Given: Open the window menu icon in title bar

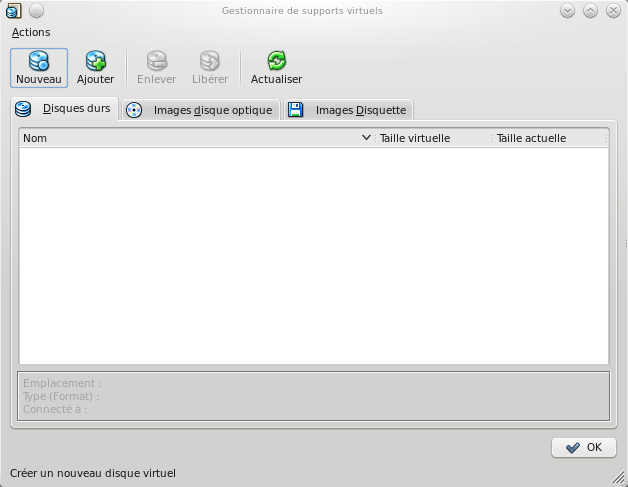Looking at the screenshot, I should point(13,11).
